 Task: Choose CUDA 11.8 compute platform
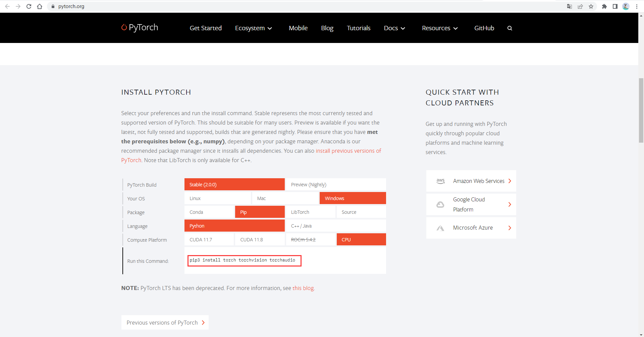[260, 240]
